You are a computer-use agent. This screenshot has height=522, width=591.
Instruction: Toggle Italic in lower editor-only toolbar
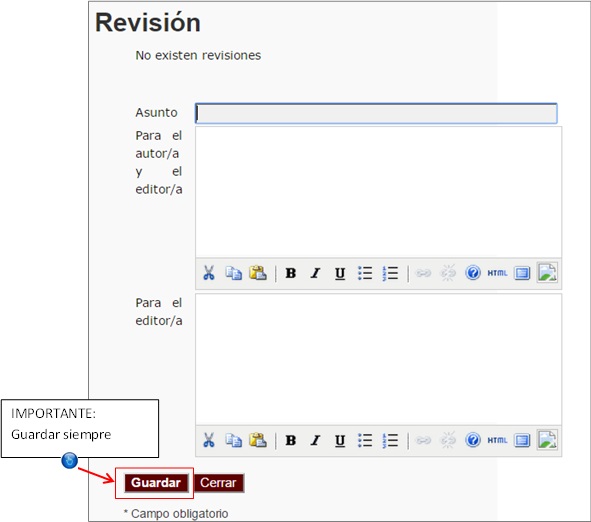(315, 440)
